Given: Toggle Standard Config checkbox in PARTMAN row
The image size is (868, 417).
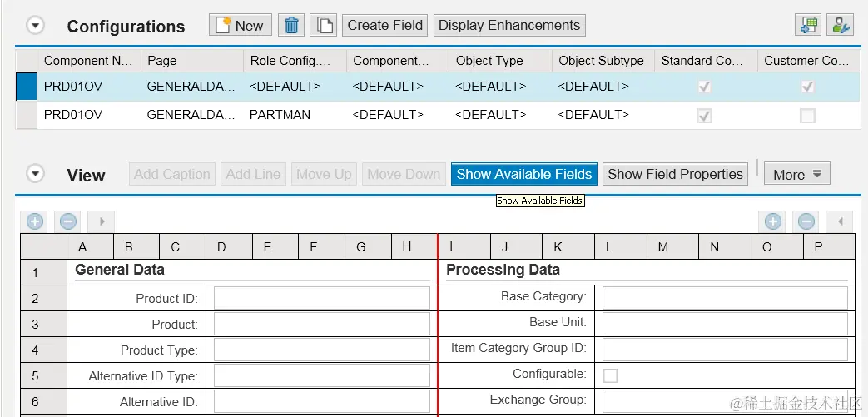Looking at the screenshot, I should (704, 116).
